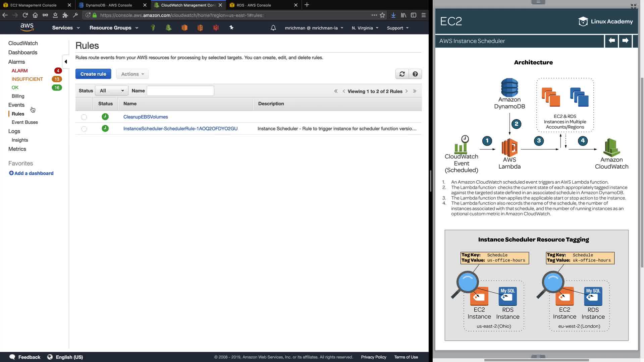Screen dimensions: 644x362
Task: Switch to DynamoDB AWS Console tab
Action: [x=109, y=5]
